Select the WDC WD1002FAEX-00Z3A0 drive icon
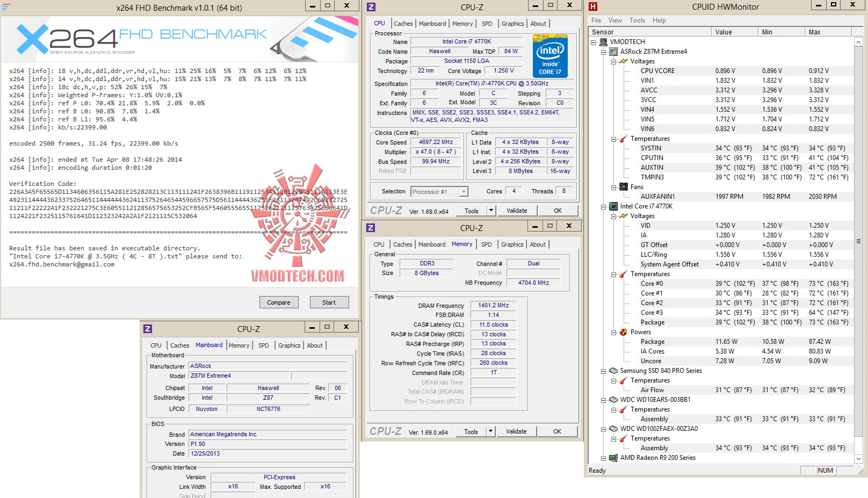The width and height of the screenshot is (868, 498). click(613, 429)
